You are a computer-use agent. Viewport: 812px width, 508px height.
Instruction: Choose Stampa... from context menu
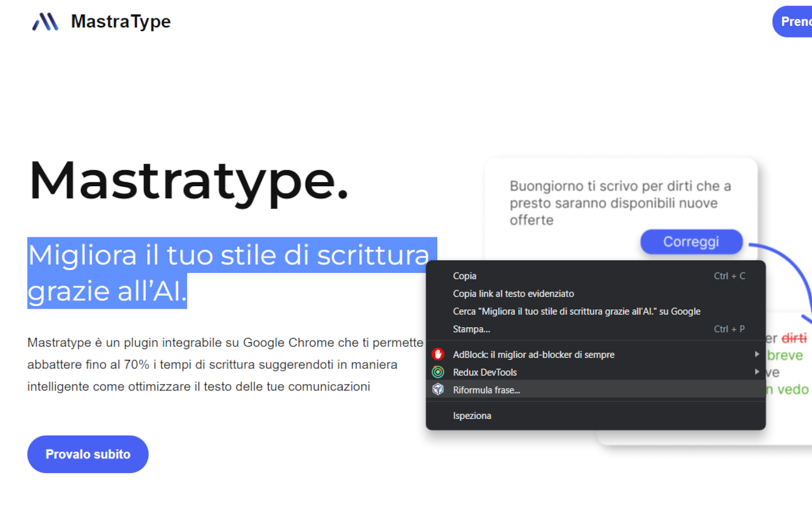596,329
